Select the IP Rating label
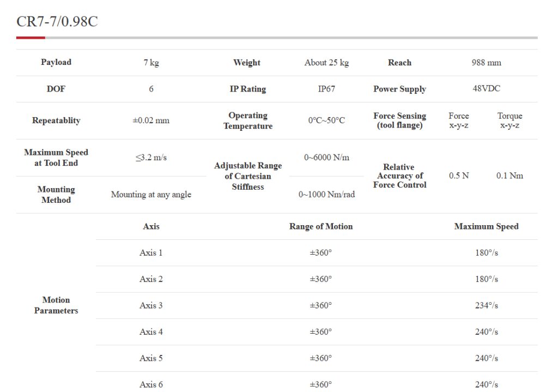Viewport: 558px width, 392px height. (x=248, y=89)
